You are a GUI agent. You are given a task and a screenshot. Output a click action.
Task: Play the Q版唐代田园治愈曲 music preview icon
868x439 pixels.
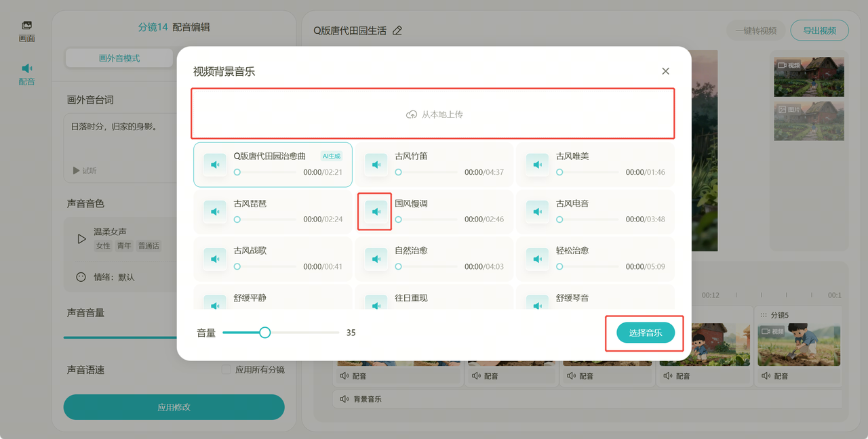coord(215,165)
